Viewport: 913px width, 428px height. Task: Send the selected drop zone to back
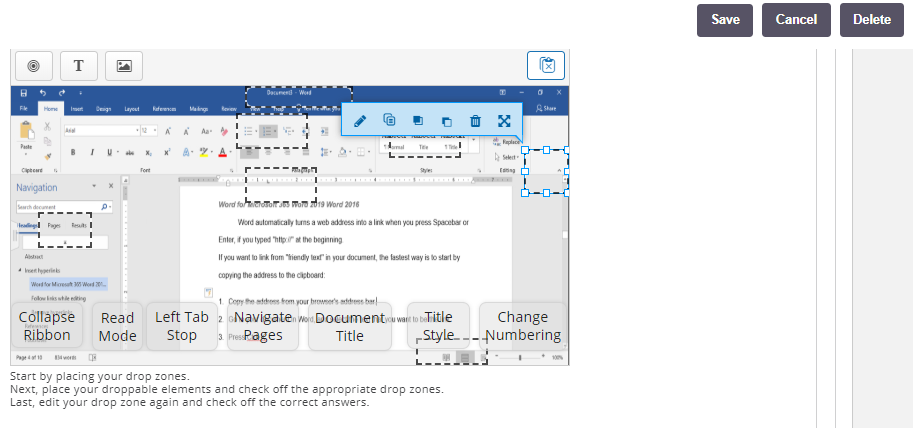pyautogui.click(x=447, y=121)
